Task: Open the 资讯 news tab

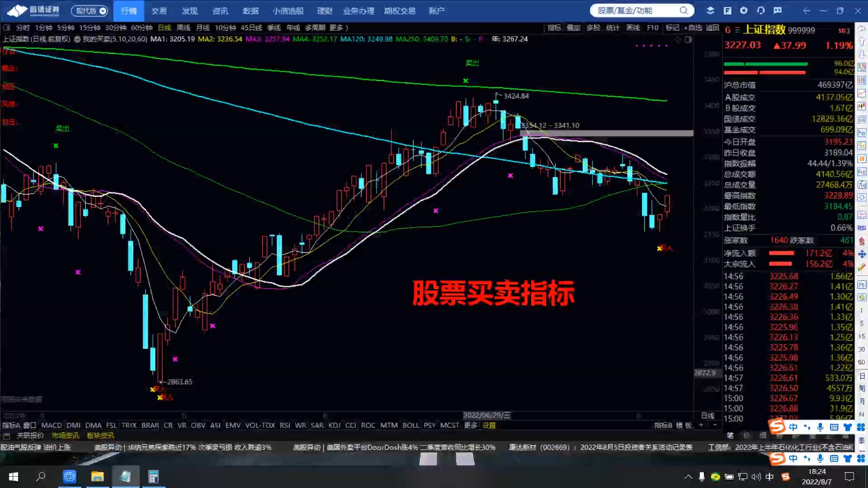Action: point(220,11)
